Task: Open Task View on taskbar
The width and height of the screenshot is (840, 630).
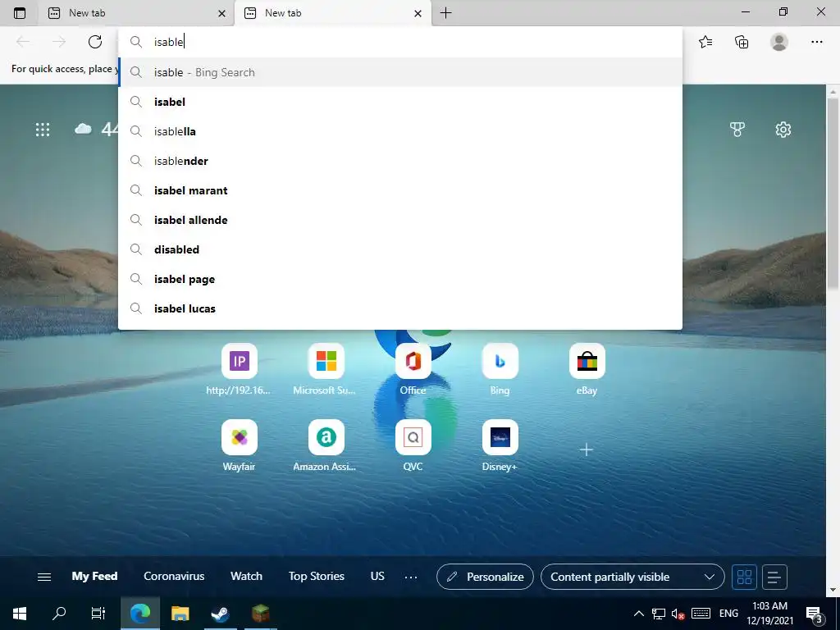Action: pyautogui.click(x=98, y=614)
